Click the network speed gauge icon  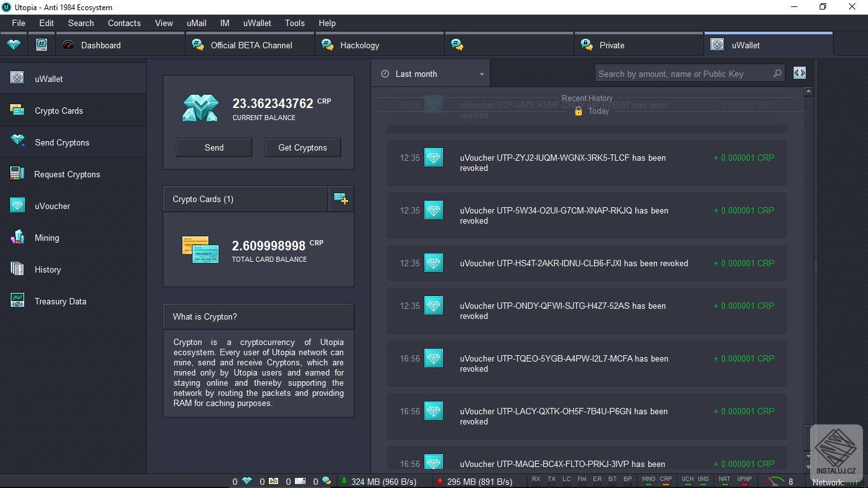[x=775, y=482]
